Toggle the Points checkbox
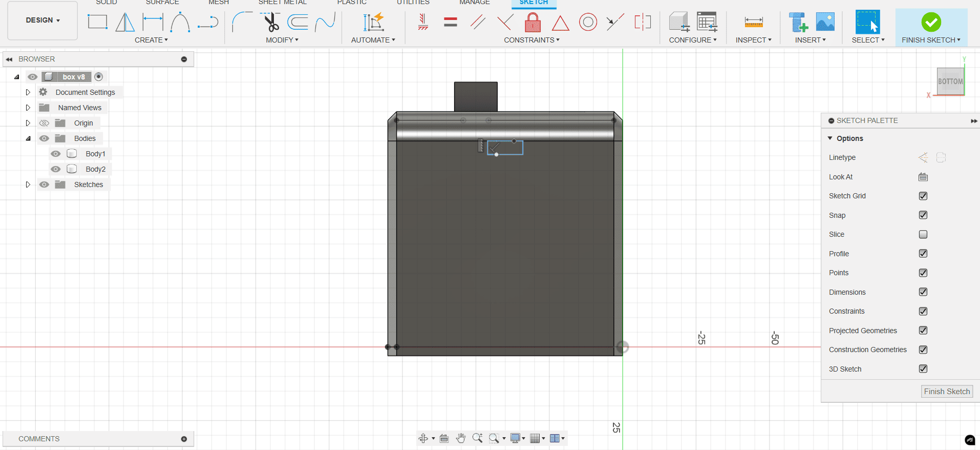980x450 pixels. click(923, 273)
